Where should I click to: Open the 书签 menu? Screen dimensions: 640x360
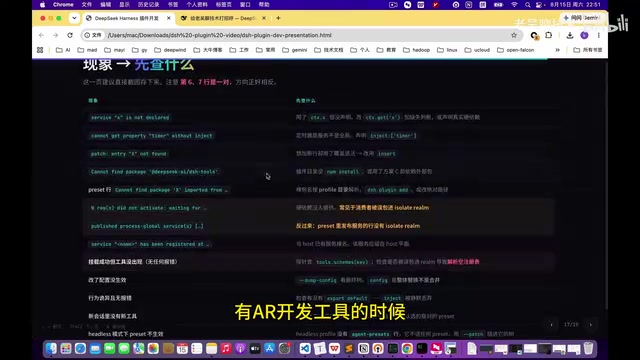pyautogui.click(x=173, y=4)
